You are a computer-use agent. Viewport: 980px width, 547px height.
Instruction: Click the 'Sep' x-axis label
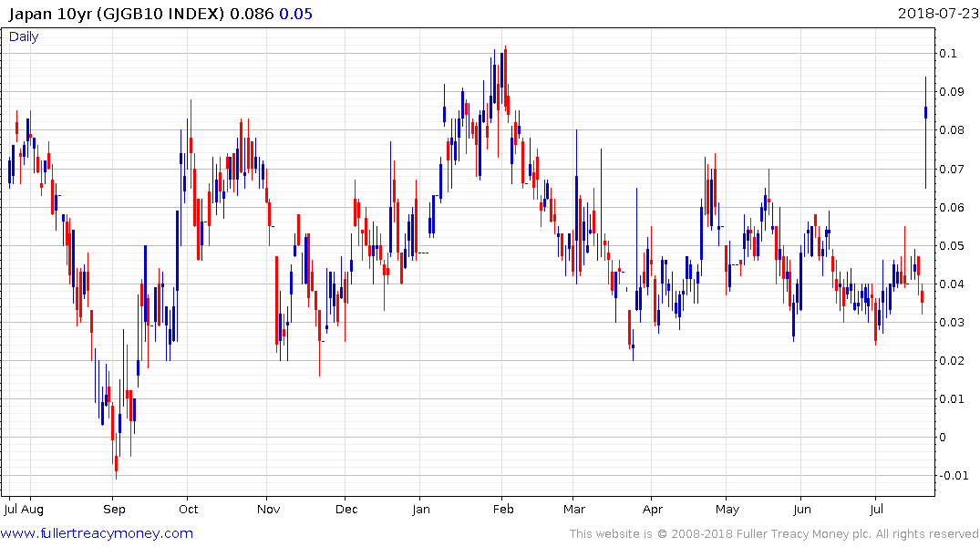(114, 510)
